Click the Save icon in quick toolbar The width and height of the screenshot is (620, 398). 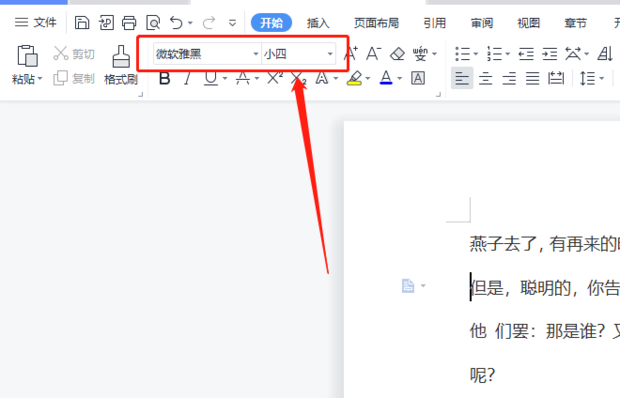click(x=82, y=23)
